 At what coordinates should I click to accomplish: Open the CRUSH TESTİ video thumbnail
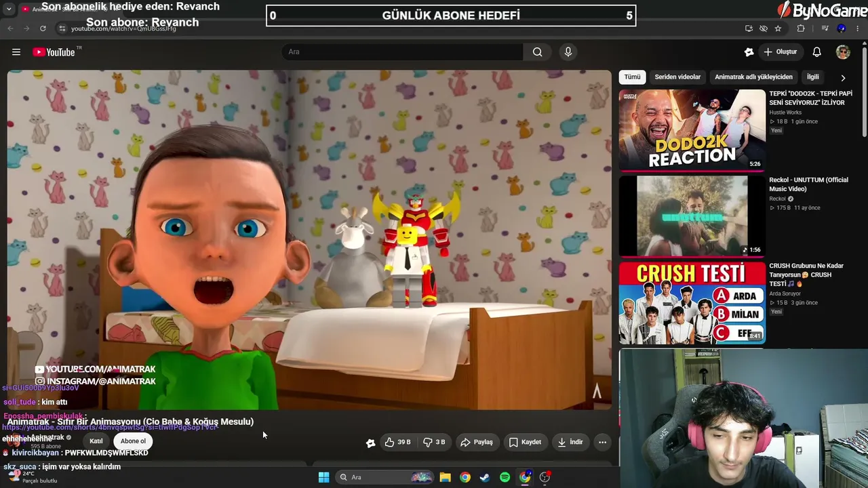(692, 302)
